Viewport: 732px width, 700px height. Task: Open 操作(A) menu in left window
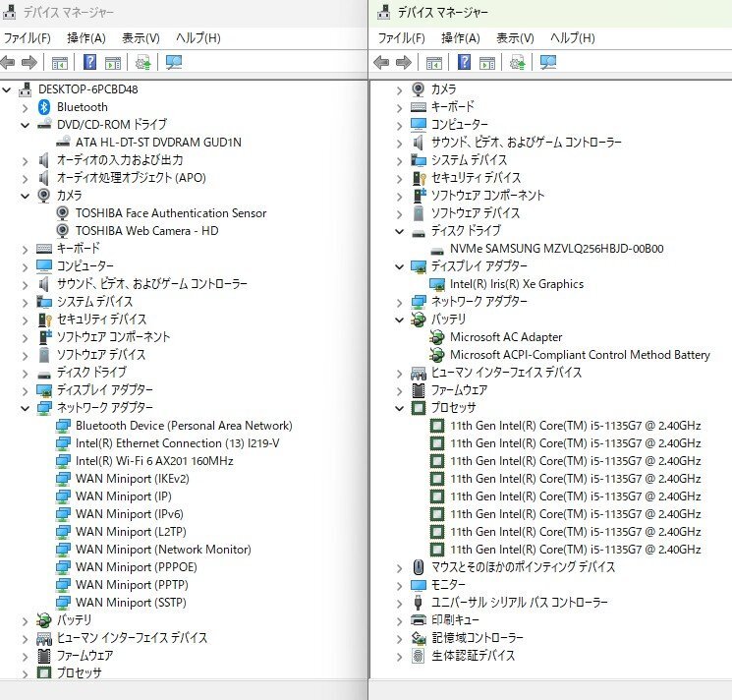coord(85,37)
